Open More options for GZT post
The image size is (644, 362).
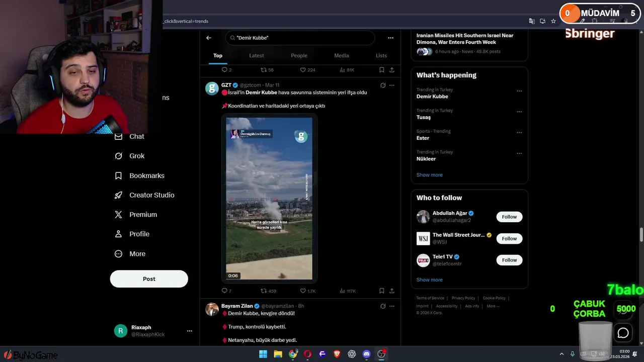[392, 85]
